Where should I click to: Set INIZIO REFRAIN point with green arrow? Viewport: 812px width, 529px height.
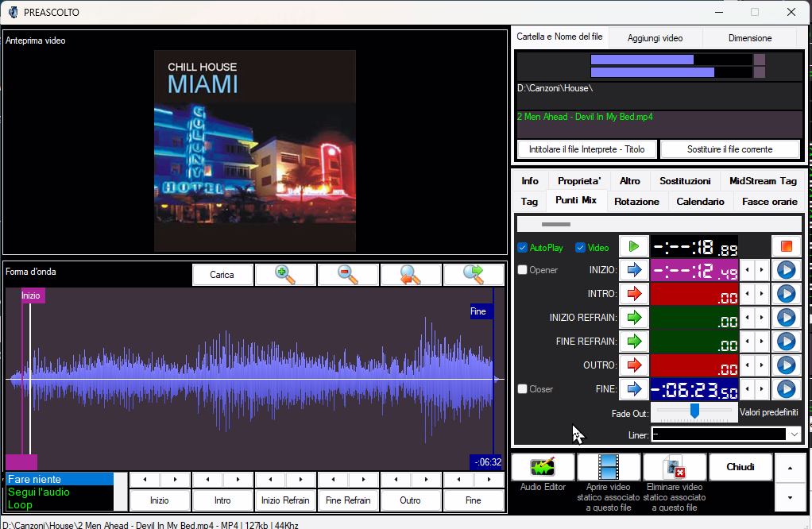click(634, 318)
